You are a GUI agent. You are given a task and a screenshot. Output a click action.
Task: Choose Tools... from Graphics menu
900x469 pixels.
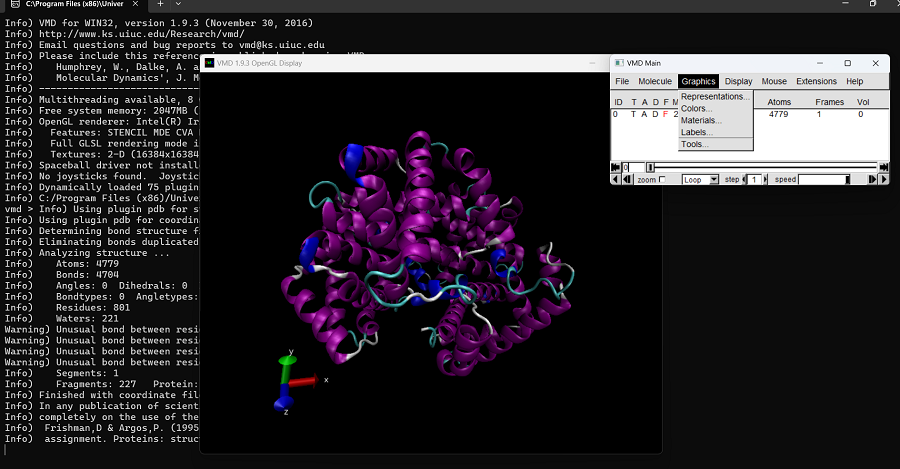coord(715,144)
